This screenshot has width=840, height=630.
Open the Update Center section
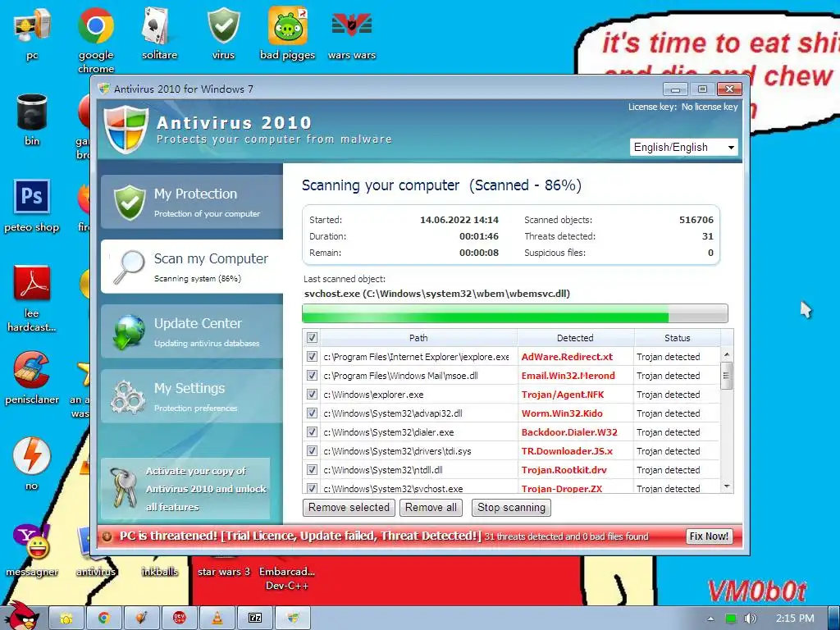click(192, 331)
